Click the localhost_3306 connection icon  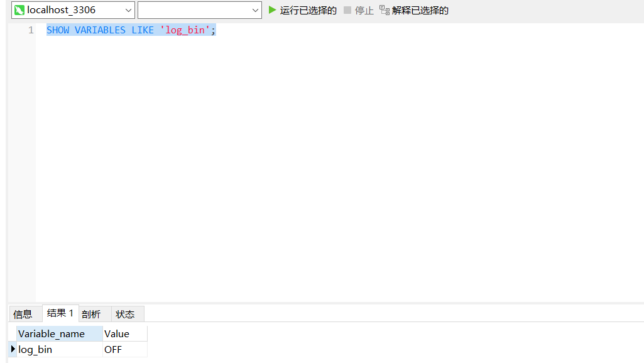coord(19,10)
